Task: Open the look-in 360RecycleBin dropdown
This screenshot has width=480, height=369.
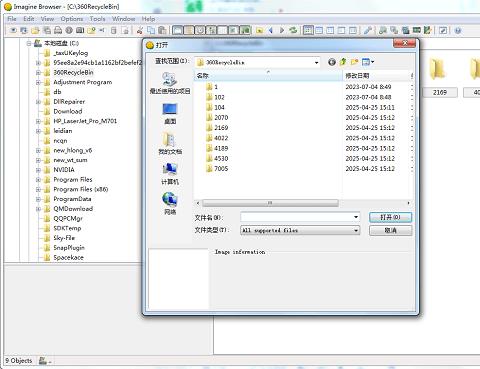Action: coord(316,62)
